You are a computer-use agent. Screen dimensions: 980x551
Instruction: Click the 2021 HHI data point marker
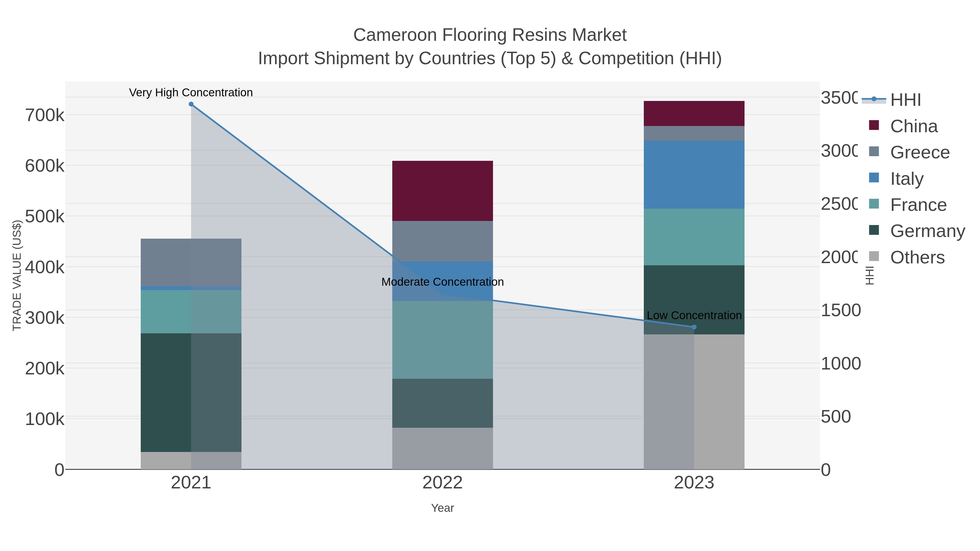click(x=191, y=104)
